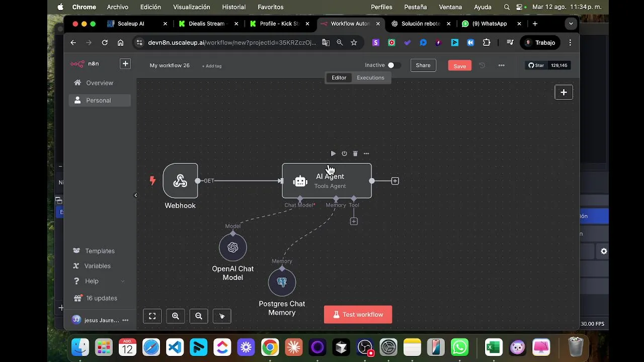
Task: Expand the Help menu
Action: coord(99,281)
